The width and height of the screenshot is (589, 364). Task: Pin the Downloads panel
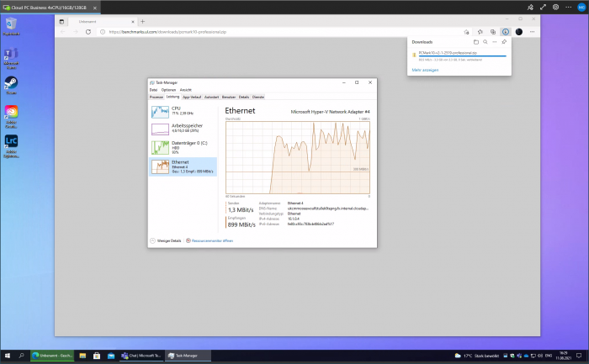(x=504, y=42)
